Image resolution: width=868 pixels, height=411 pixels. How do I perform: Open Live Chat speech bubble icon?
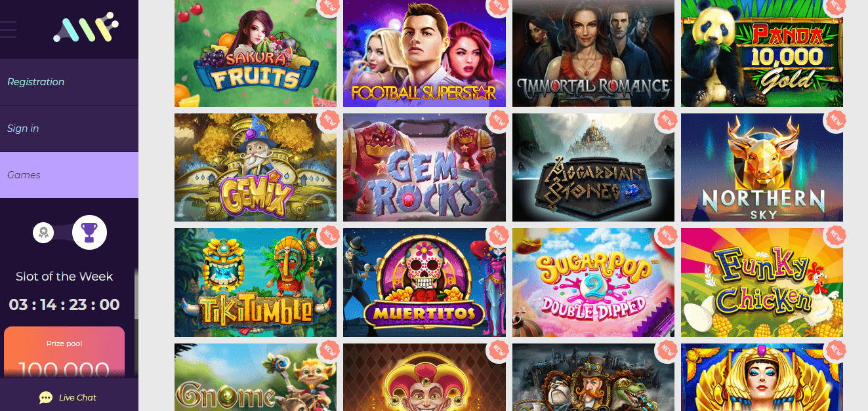coord(45,397)
